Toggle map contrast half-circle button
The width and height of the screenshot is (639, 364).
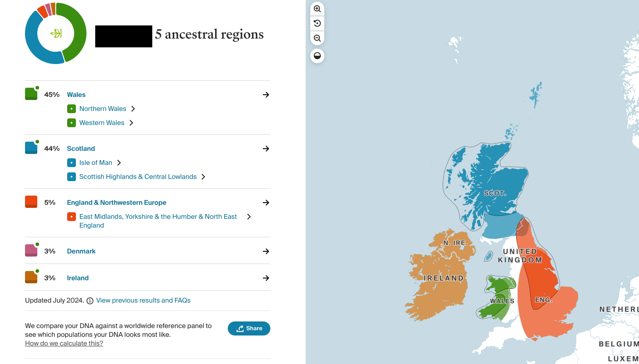(317, 56)
